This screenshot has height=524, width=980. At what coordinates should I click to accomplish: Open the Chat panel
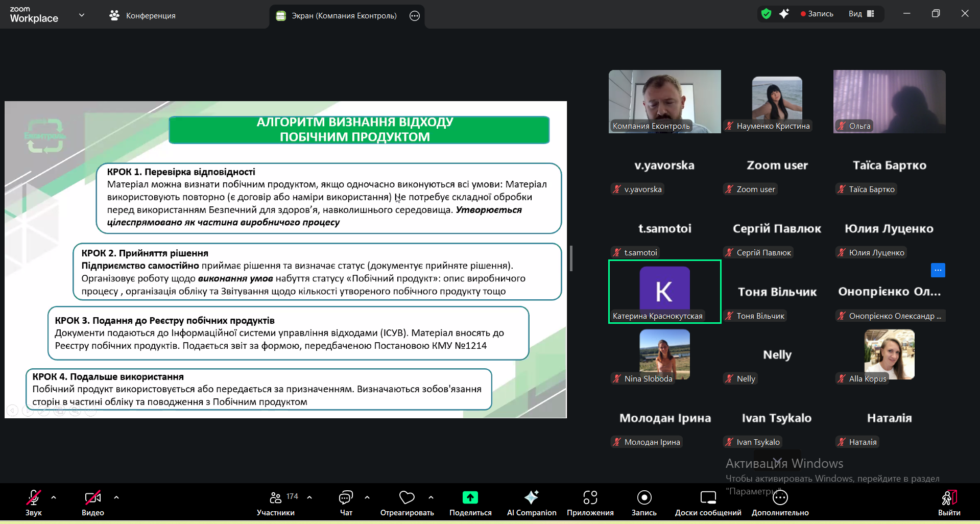point(346,503)
